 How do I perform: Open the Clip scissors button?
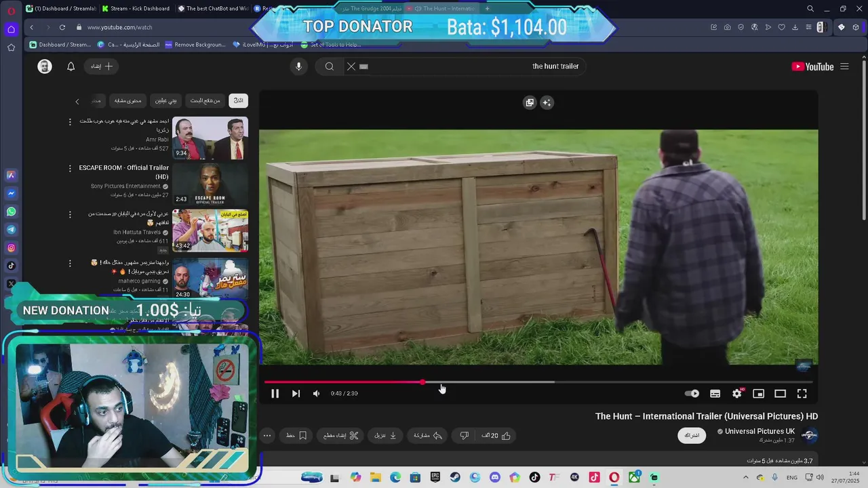341,436
